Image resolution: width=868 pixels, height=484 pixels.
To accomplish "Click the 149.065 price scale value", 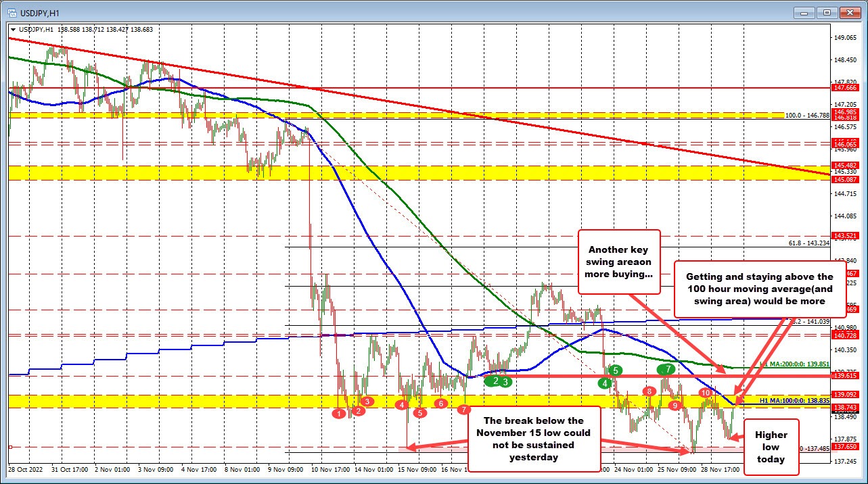I will click(846, 38).
